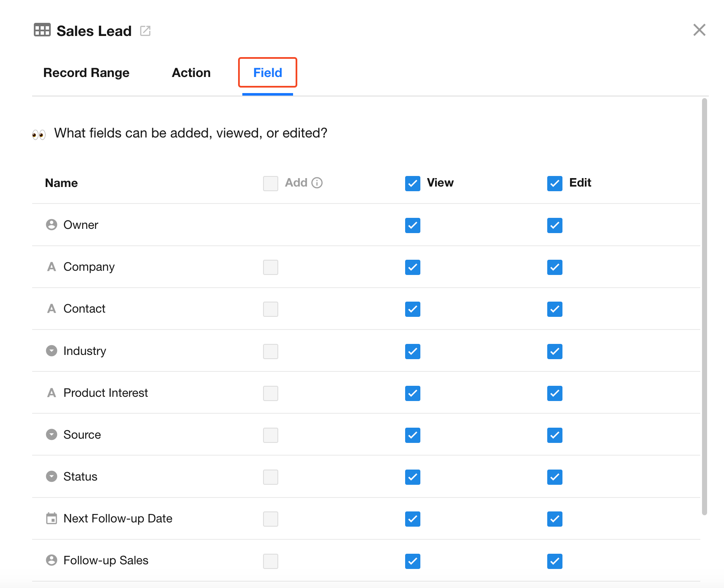Click the Add column info icon
724x588 pixels.
(317, 183)
